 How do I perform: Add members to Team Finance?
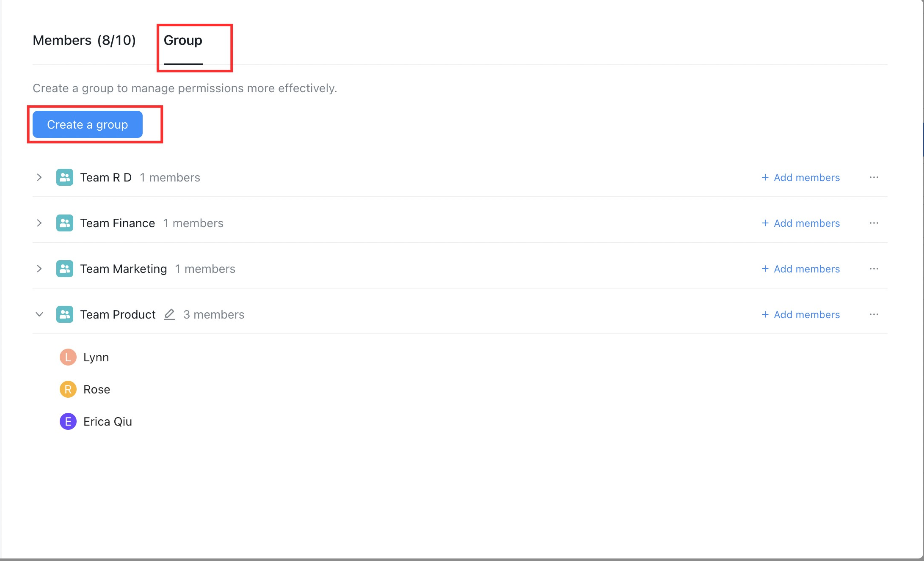click(x=800, y=223)
